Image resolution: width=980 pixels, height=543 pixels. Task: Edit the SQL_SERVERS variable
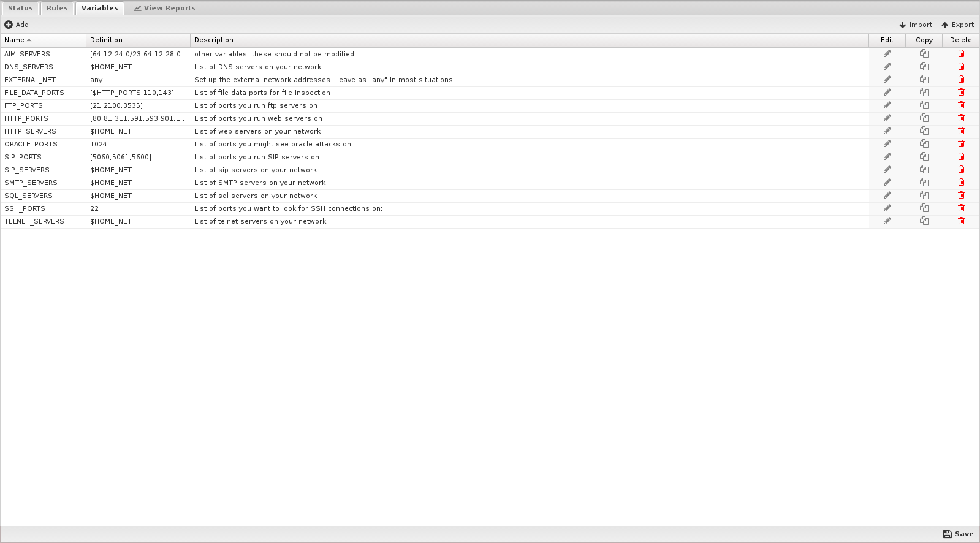[887, 196]
